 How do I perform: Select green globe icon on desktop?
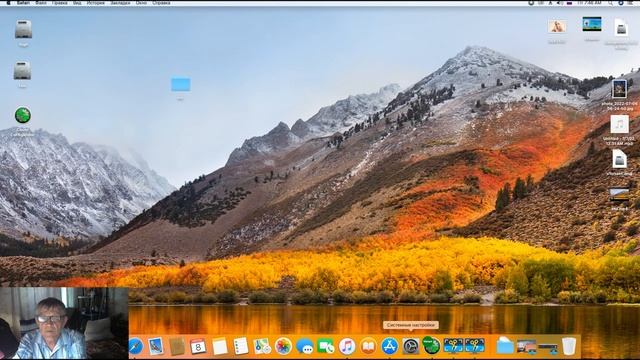coord(23,115)
